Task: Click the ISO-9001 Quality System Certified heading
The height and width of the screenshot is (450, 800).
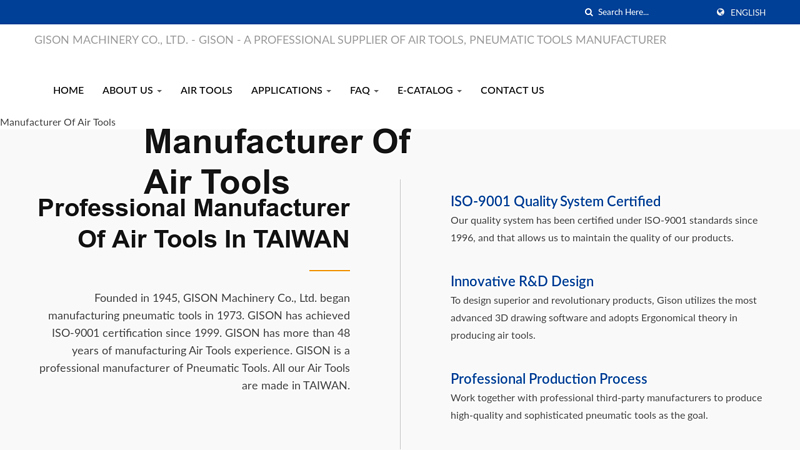Action: 555,201
